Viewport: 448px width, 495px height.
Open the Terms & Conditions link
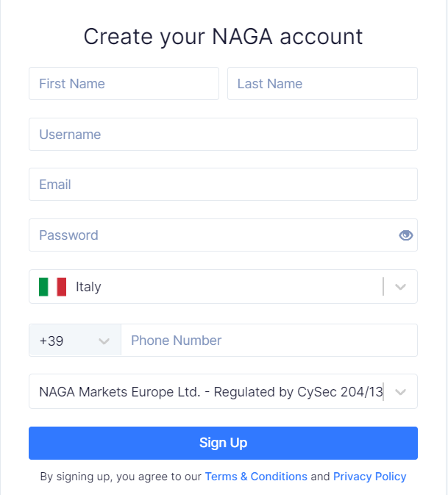pos(256,477)
